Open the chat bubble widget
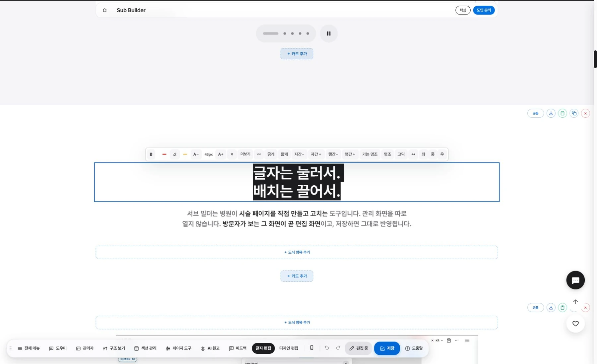Image resolution: width=597 pixels, height=364 pixels. pyautogui.click(x=575, y=280)
